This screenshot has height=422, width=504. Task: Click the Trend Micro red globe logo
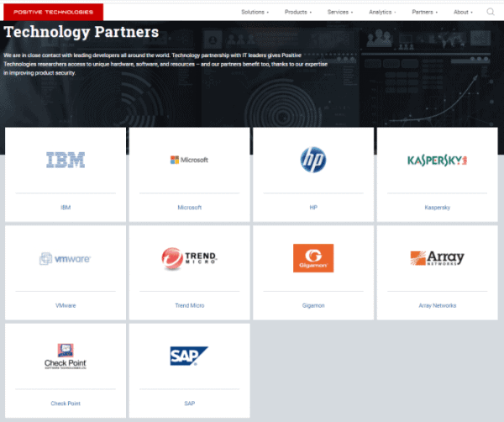pyautogui.click(x=189, y=258)
